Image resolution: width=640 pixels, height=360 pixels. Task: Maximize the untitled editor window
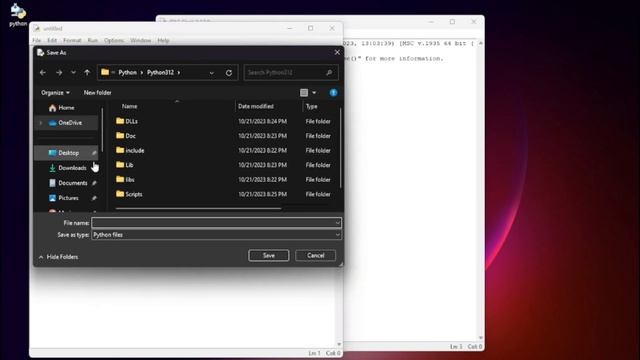pos(311,28)
